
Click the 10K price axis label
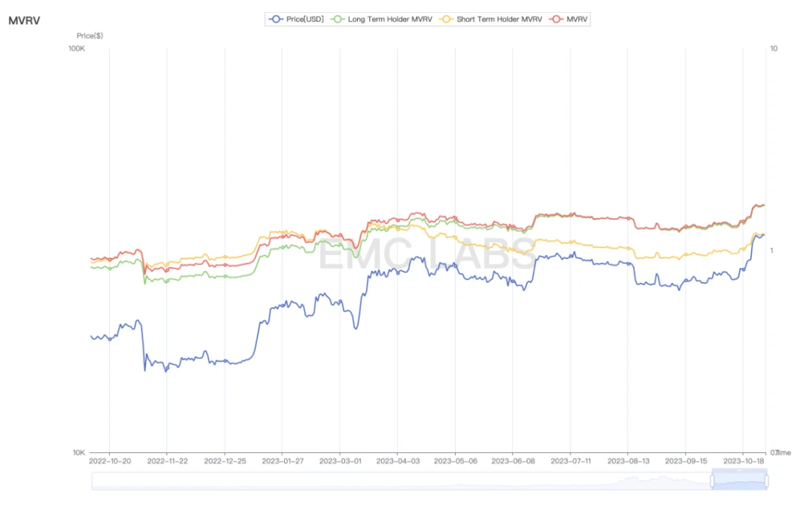coord(78,453)
